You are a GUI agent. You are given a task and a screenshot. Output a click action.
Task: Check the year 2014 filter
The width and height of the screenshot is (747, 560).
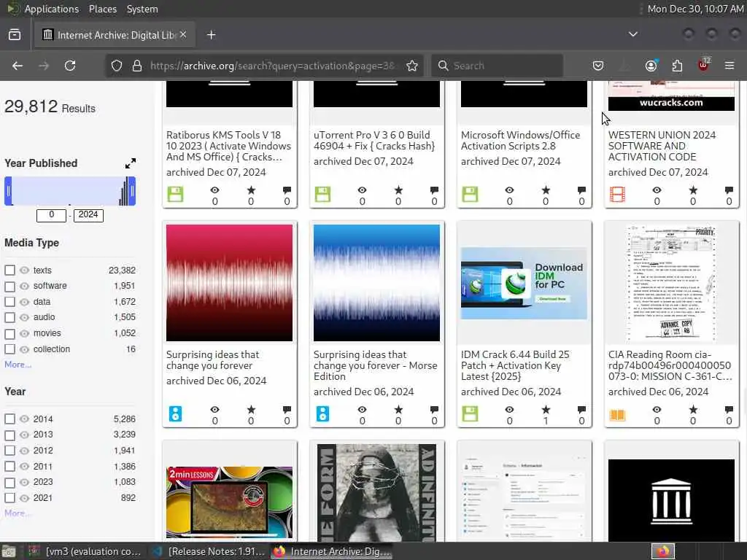click(10, 419)
